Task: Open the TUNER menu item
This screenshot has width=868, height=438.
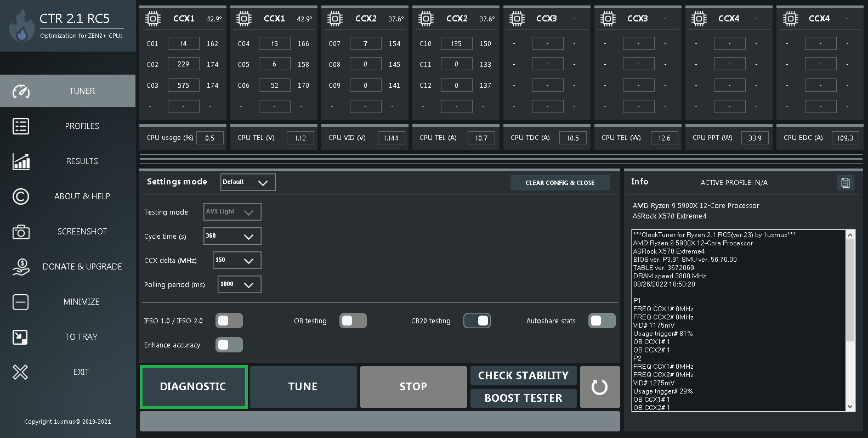Action: [x=67, y=91]
